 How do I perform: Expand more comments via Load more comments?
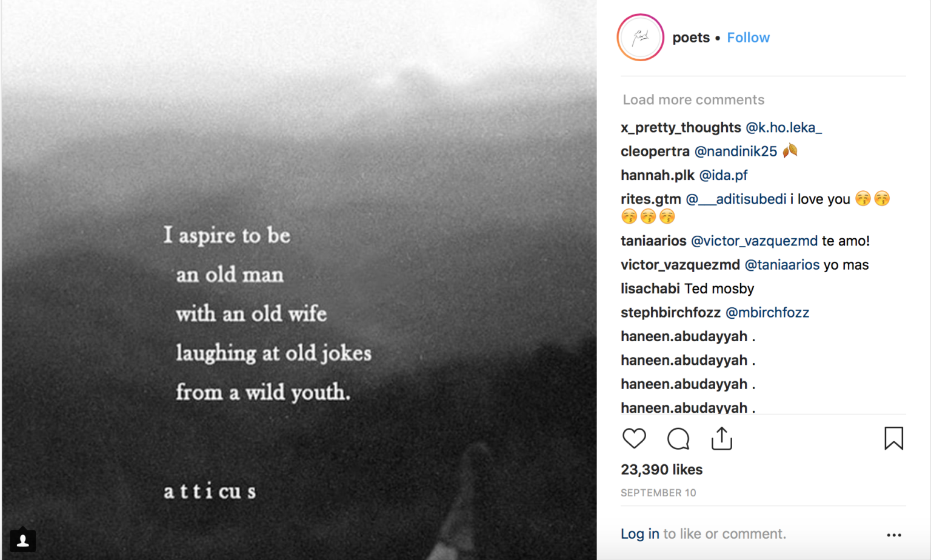click(693, 99)
